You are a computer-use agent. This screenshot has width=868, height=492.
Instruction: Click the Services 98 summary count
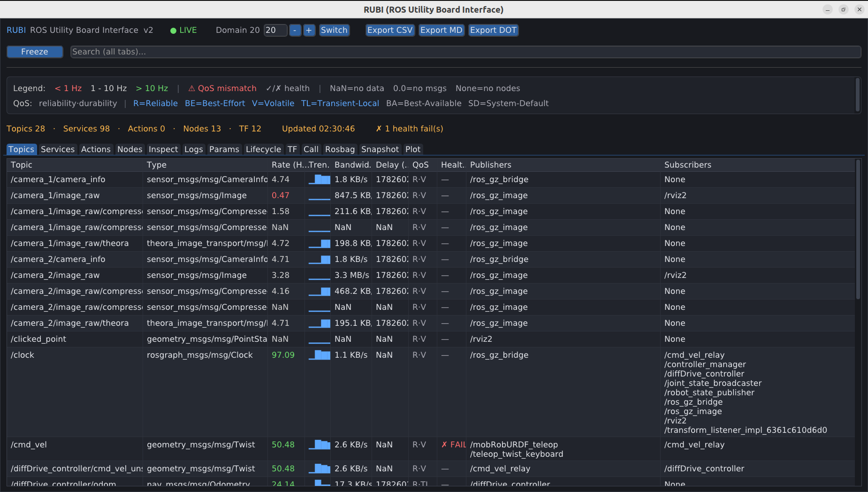(x=86, y=129)
